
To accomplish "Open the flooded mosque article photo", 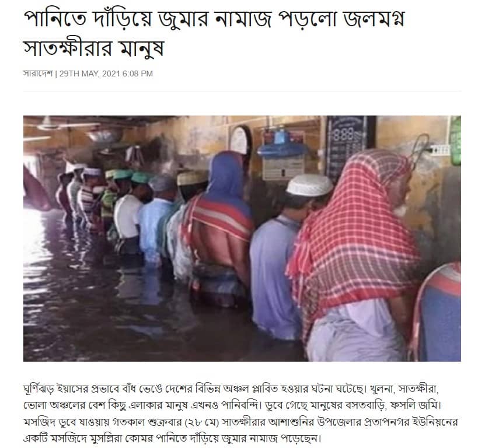I will point(242,239).
